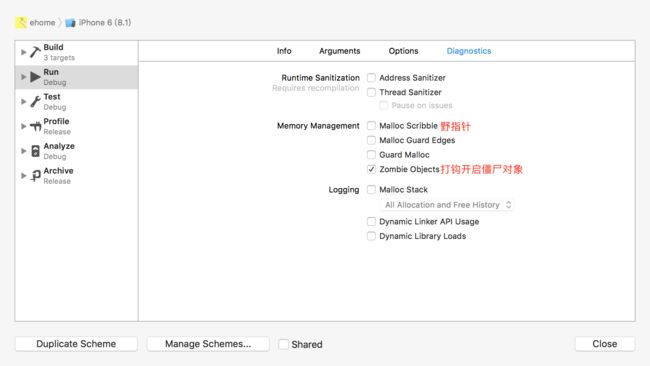
Task: Click the Build hammer icon
Action: 35,52
